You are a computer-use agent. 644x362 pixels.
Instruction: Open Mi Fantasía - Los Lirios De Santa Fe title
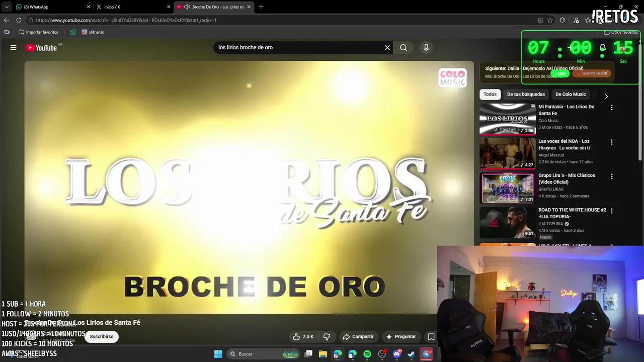point(567,110)
